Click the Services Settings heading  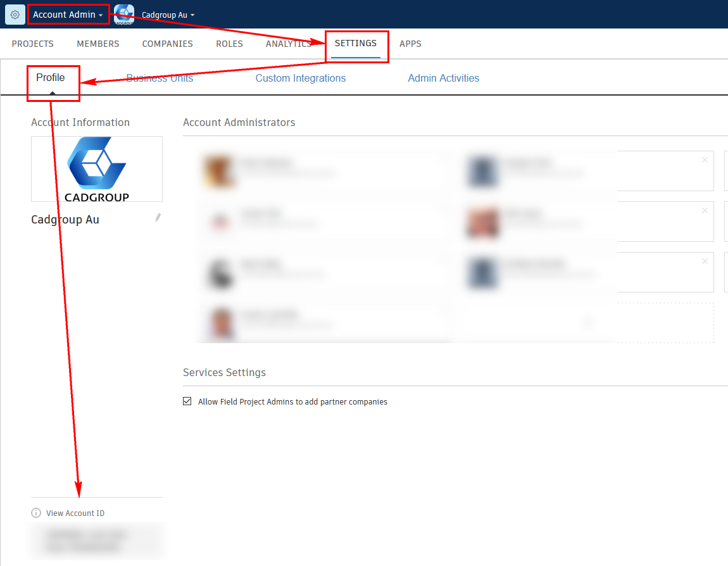tap(224, 372)
